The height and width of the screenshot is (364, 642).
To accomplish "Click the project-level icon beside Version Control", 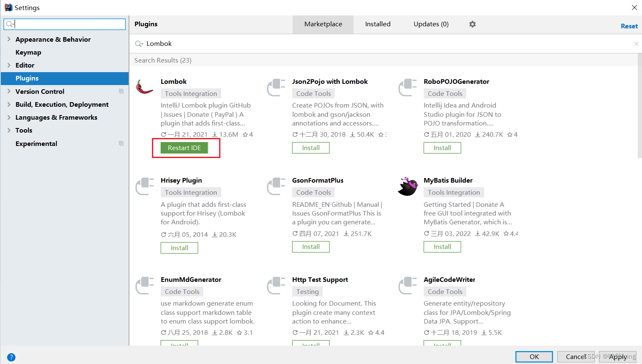I will pyautogui.click(x=121, y=91).
